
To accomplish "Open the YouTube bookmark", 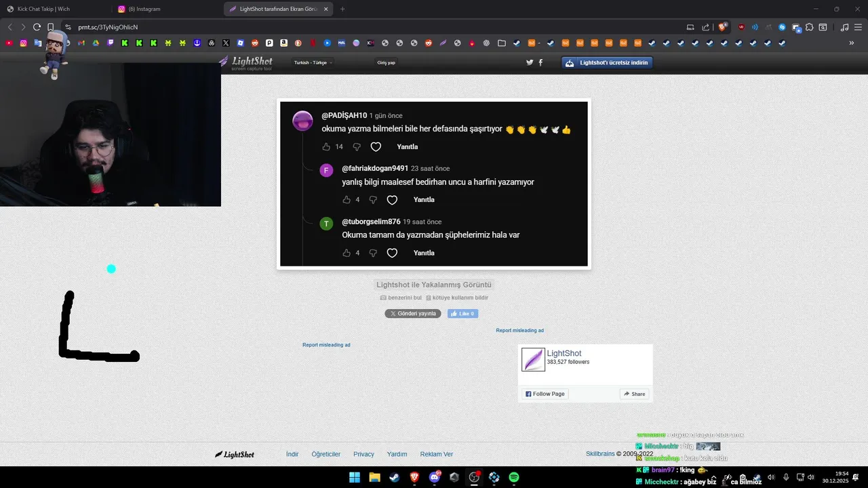I will [9, 43].
